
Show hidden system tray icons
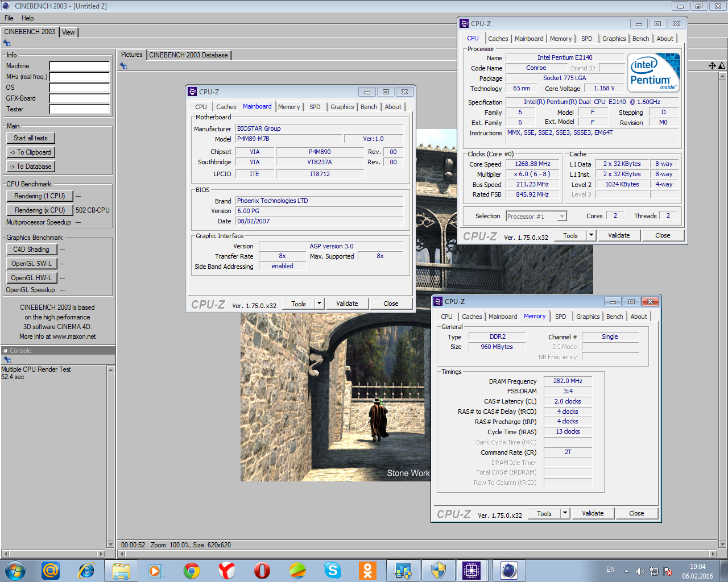[626, 571]
